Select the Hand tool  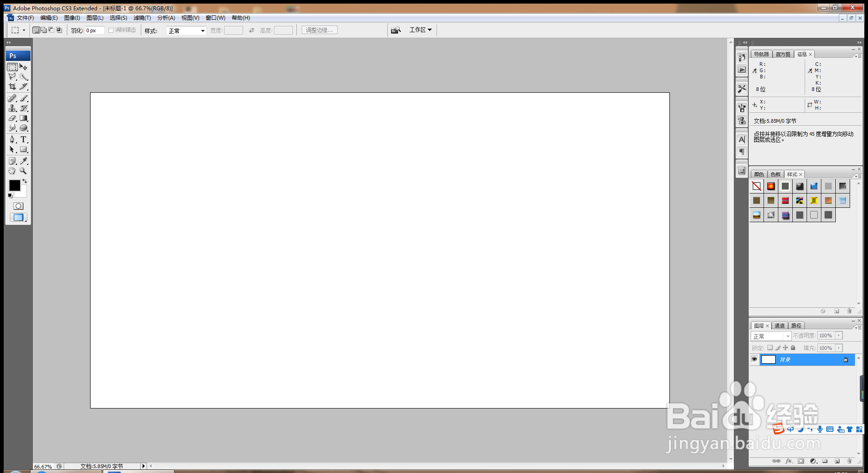[12, 171]
